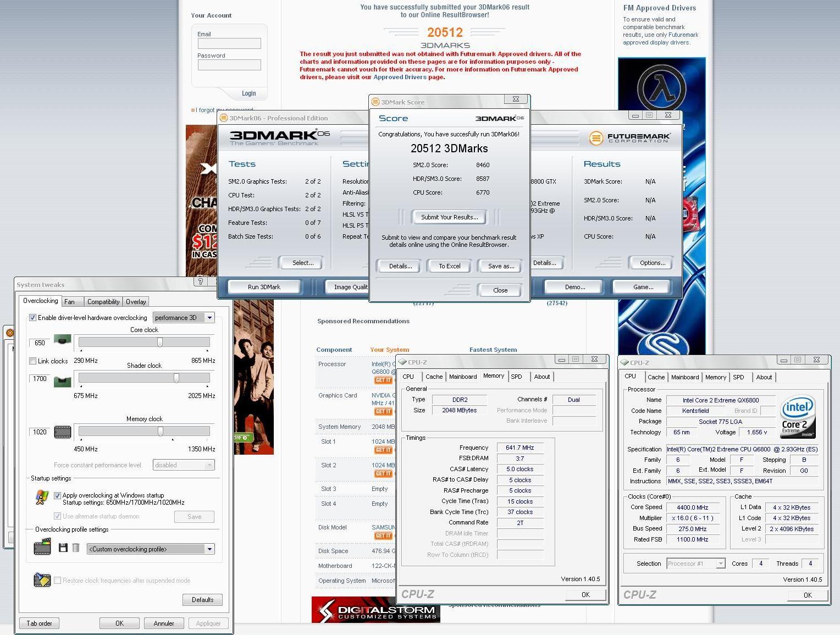Click title icon of CPU-Z memory window
This screenshot has height=635, width=840.
(403, 362)
